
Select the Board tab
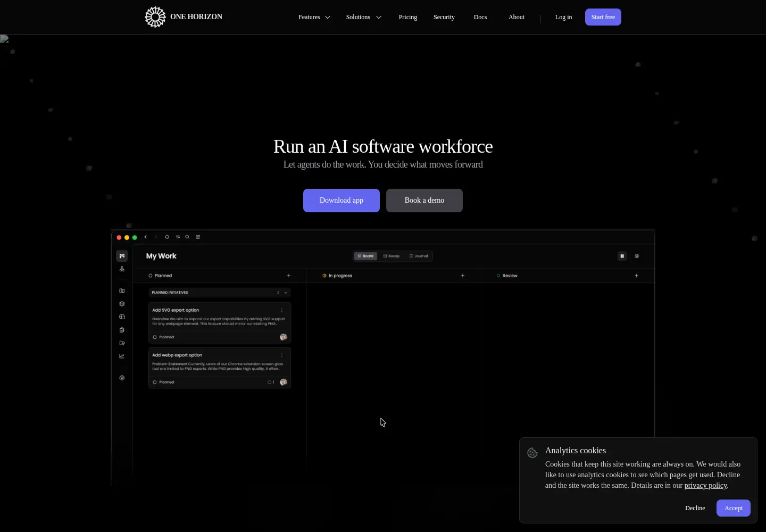coord(365,256)
